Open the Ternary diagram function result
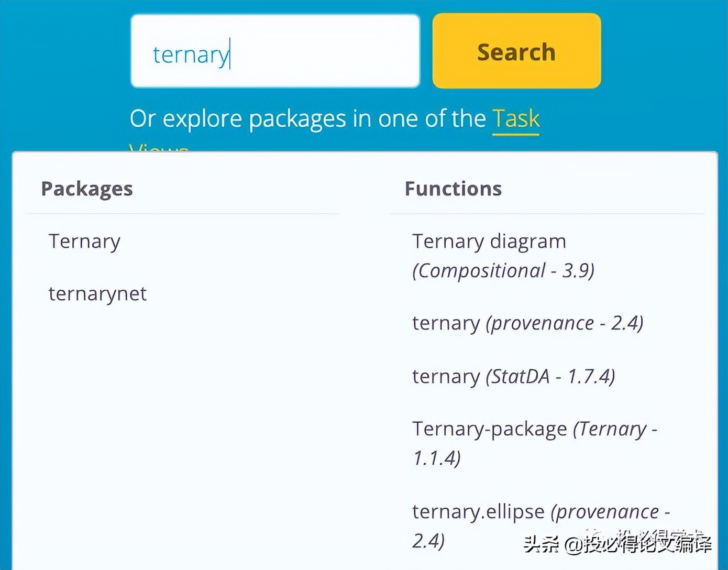 (489, 242)
